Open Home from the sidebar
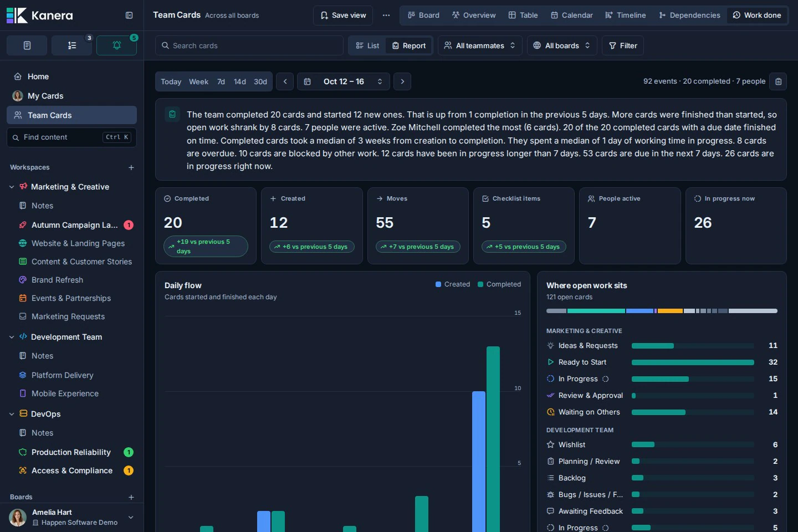Screen dimensions: 798x532 (x=71, y=76)
